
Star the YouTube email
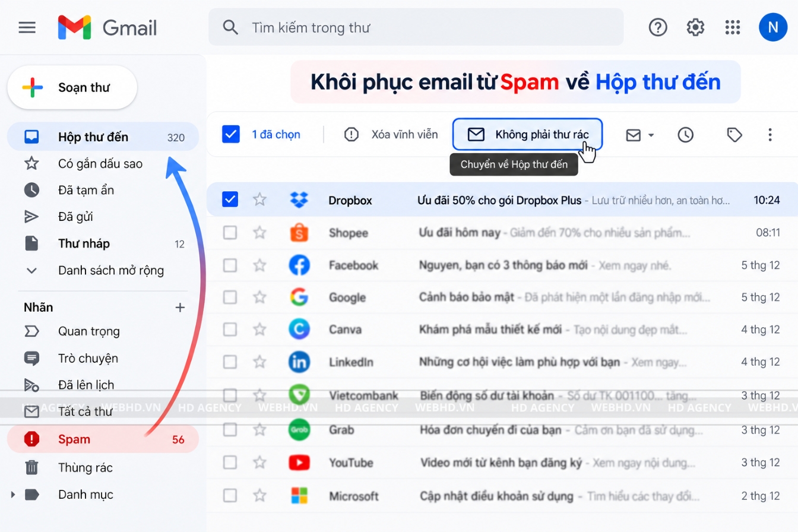coord(259,463)
